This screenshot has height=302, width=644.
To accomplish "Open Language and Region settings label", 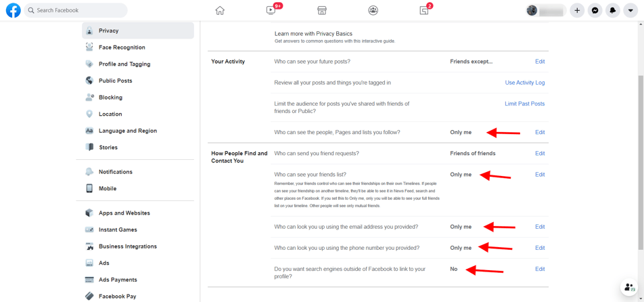I will tap(128, 131).
